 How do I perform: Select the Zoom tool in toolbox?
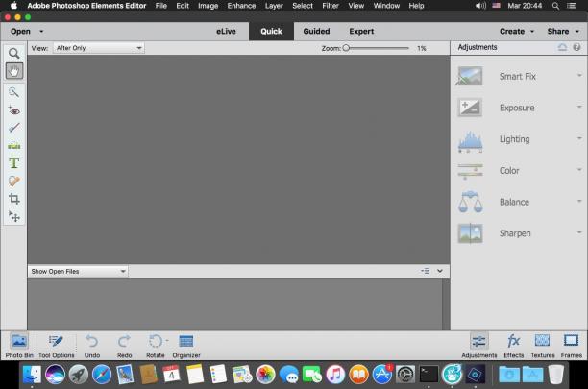coord(13,53)
